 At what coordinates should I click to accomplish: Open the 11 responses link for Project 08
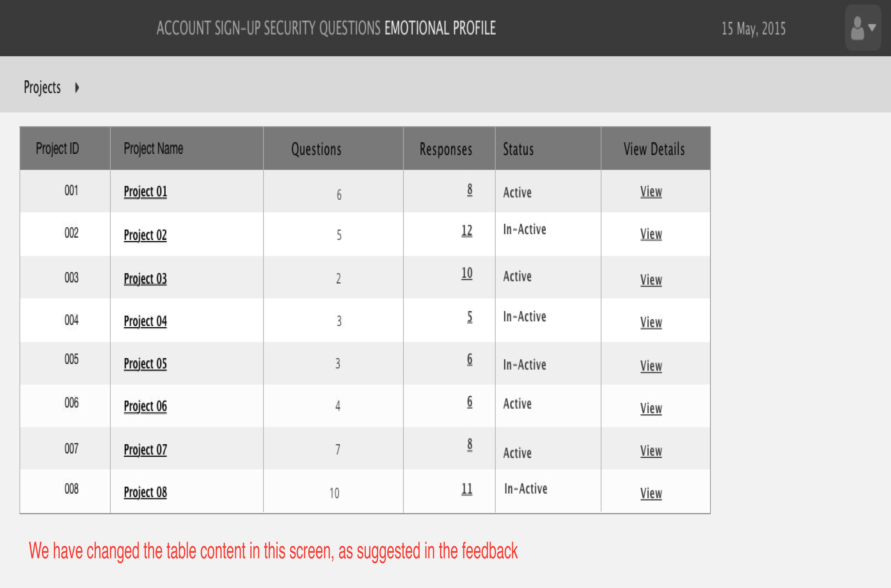(x=467, y=489)
